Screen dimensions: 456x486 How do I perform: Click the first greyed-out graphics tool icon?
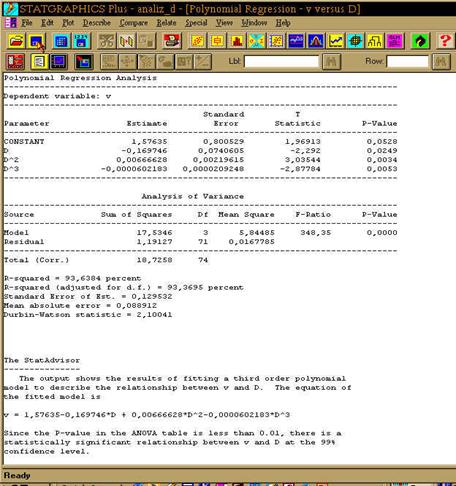(x=109, y=62)
